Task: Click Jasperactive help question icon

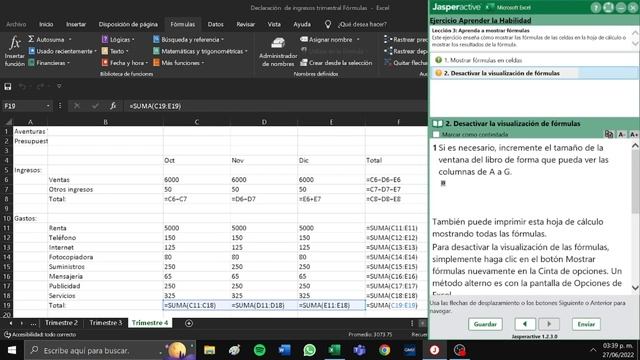Action: (596, 7)
